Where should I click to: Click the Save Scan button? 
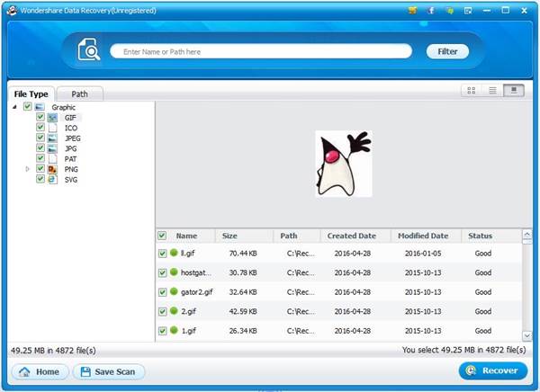coord(109,371)
